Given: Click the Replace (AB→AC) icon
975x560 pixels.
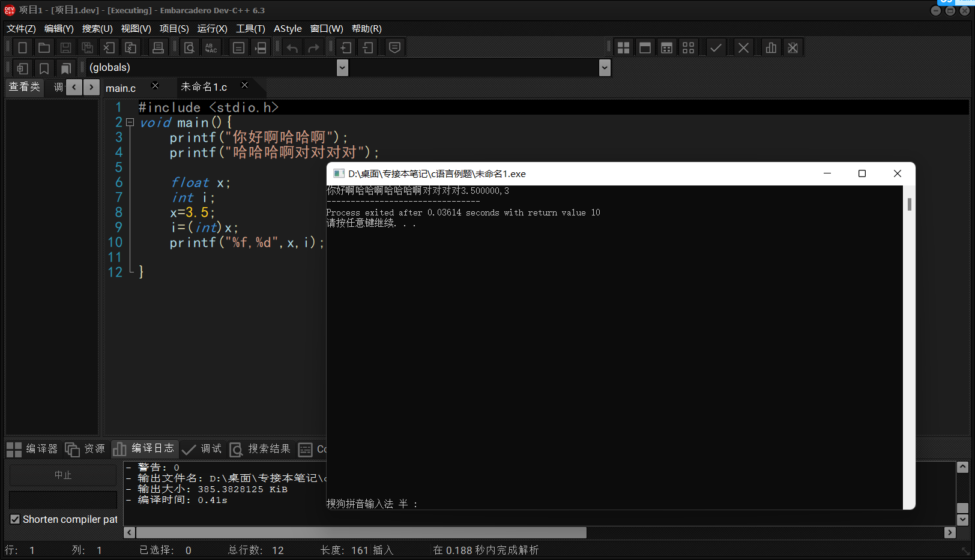Looking at the screenshot, I should (x=211, y=47).
